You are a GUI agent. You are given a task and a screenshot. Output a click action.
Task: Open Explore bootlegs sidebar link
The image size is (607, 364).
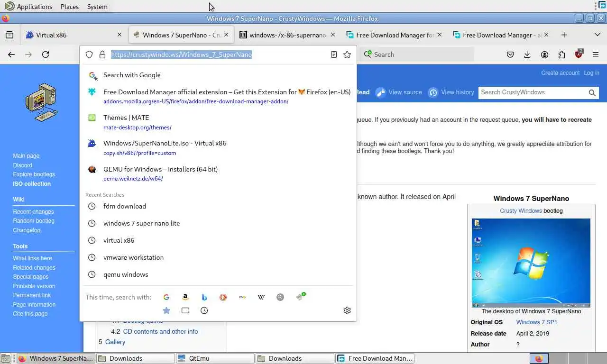[34, 174]
